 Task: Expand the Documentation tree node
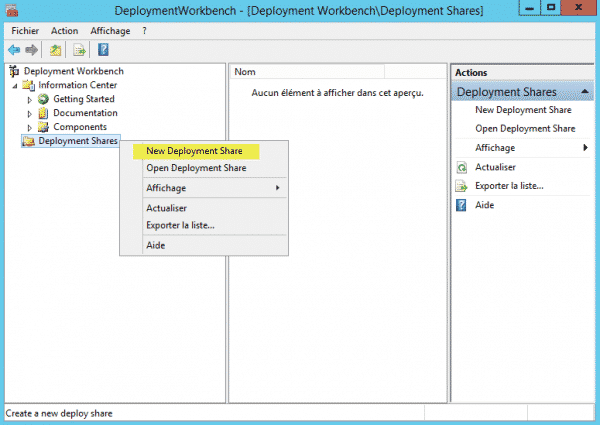click(x=29, y=113)
